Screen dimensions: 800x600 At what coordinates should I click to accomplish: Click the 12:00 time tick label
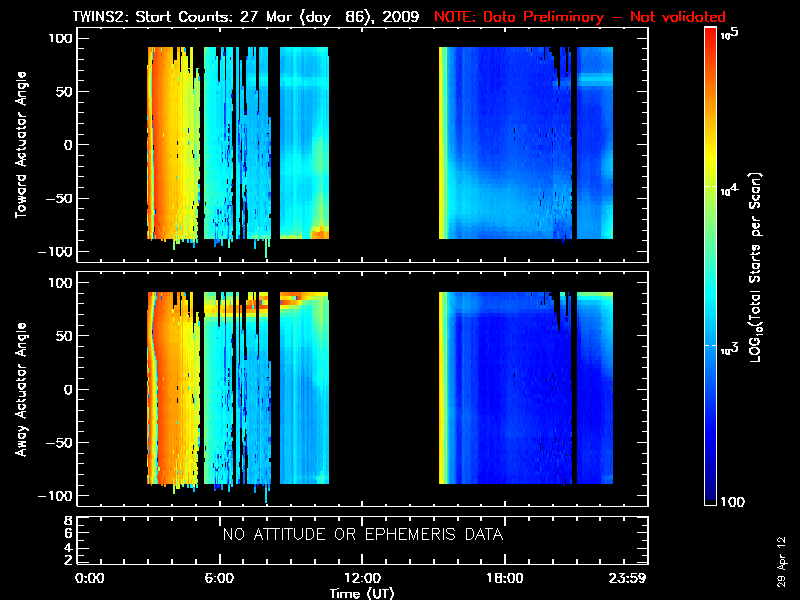pos(362,579)
